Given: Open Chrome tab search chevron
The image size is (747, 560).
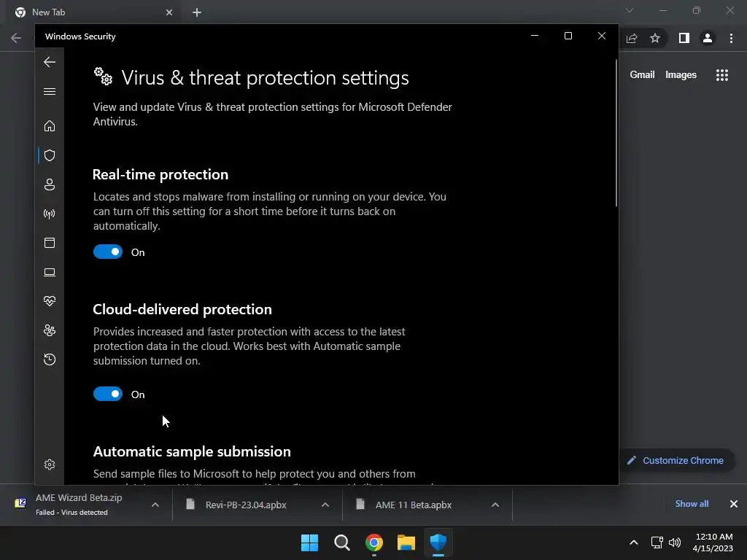Looking at the screenshot, I should (x=630, y=10).
